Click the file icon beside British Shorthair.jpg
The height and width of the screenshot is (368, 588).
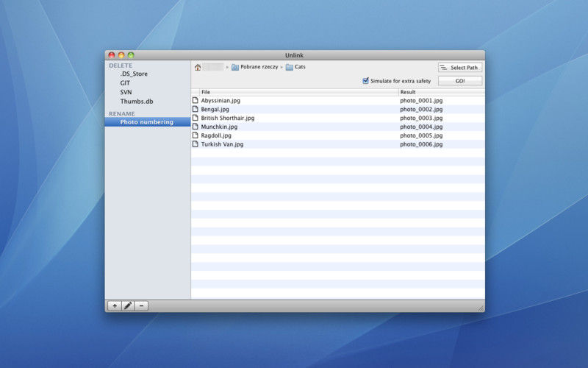click(195, 118)
